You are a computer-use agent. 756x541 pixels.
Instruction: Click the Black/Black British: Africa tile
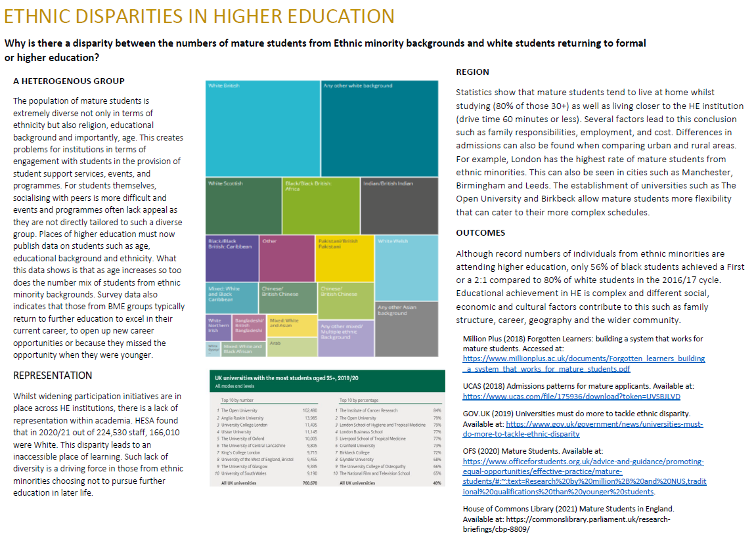[x=321, y=206]
